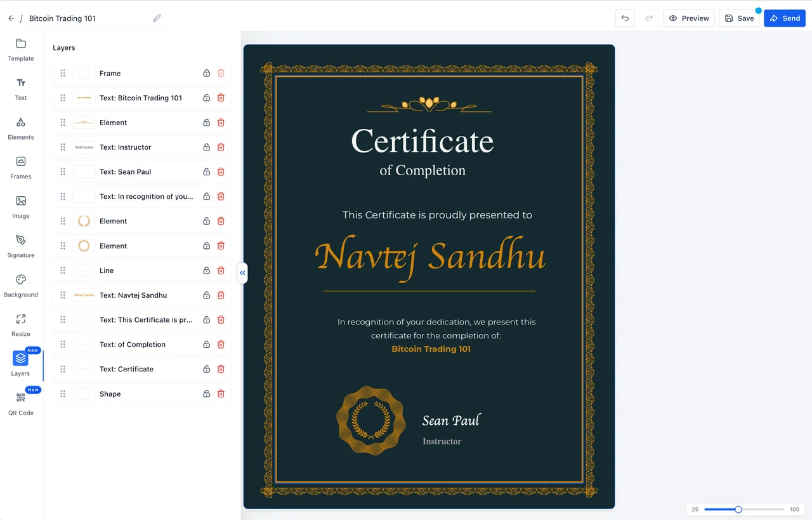Select the Text: This Certificate is pr... layer
The height and width of the screenshot is (520, 812).
tap(142, 320)
